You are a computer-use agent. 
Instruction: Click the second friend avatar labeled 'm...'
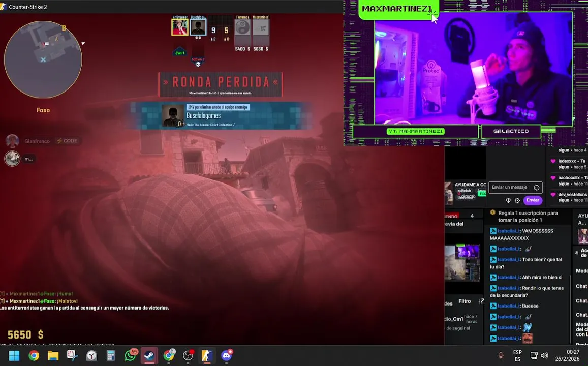point(12,159)
